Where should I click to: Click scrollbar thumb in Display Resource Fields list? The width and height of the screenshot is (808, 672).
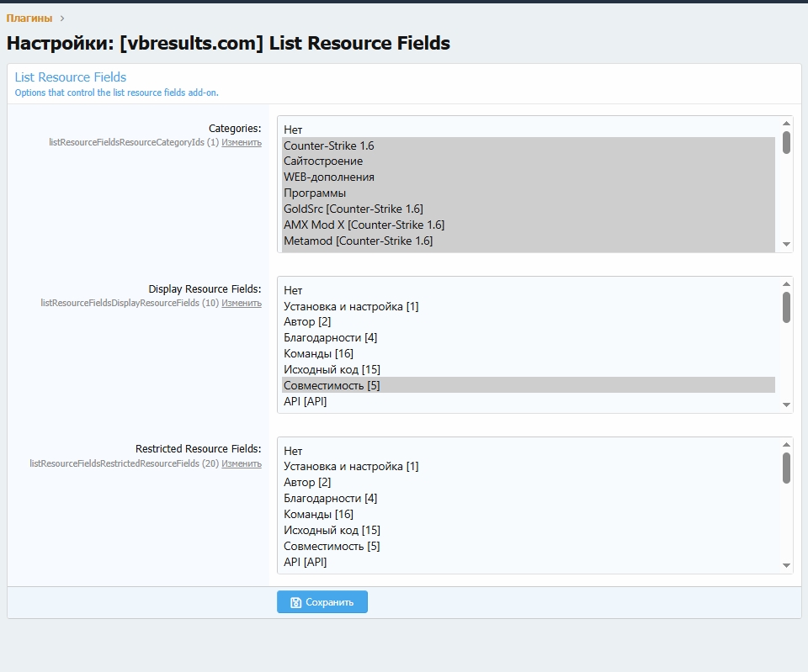[786, 307]
